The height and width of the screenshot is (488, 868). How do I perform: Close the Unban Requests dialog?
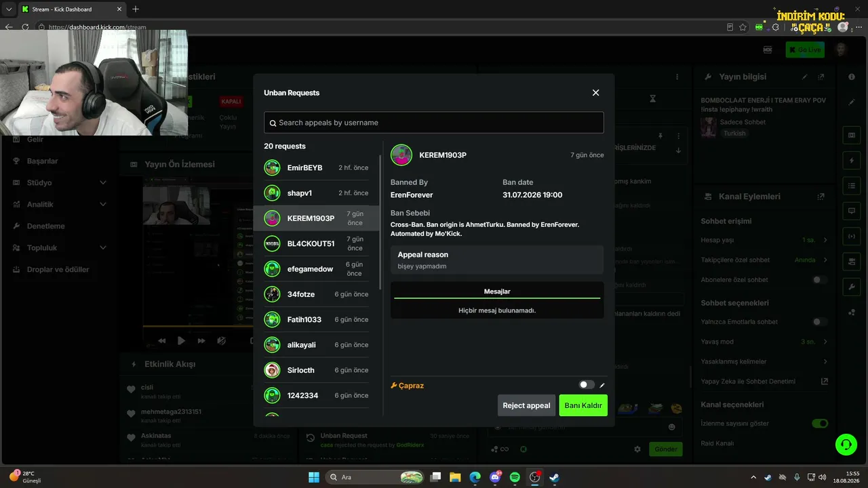595,93
